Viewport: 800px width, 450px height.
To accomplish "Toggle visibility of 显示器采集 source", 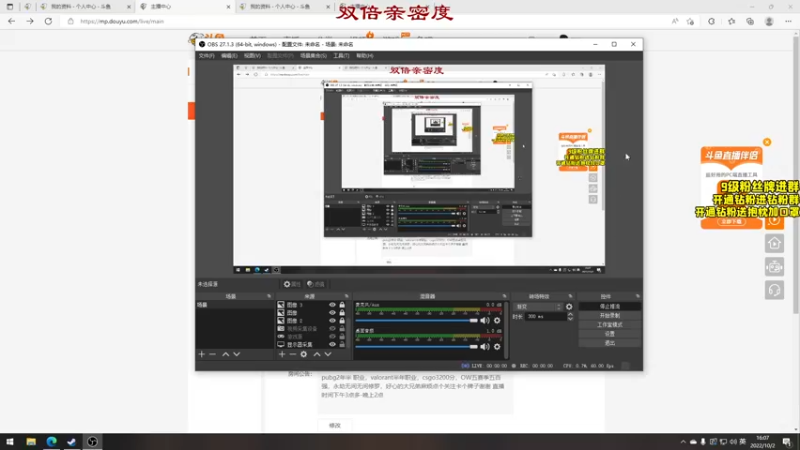I will [x=332, y=344].
